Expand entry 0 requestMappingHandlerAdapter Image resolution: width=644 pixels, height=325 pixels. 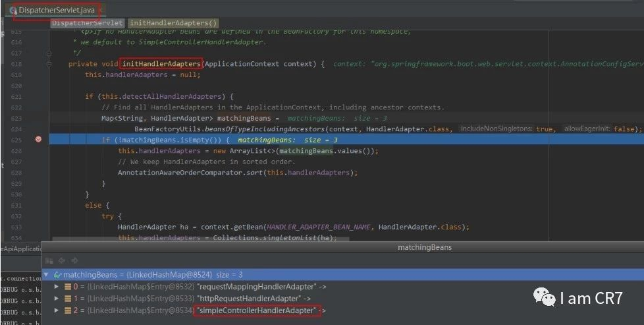pyautogui.click(x=57, y=286)
